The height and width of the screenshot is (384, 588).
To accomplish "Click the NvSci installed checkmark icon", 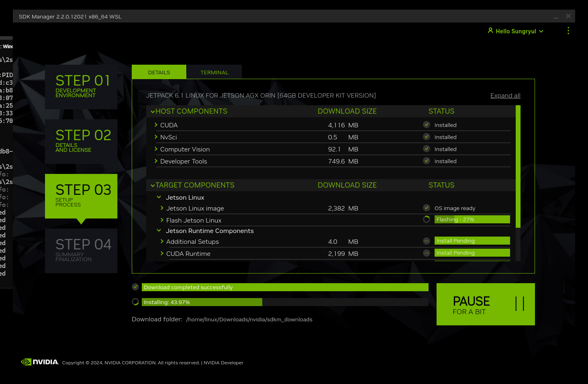I will pos(427,137).
